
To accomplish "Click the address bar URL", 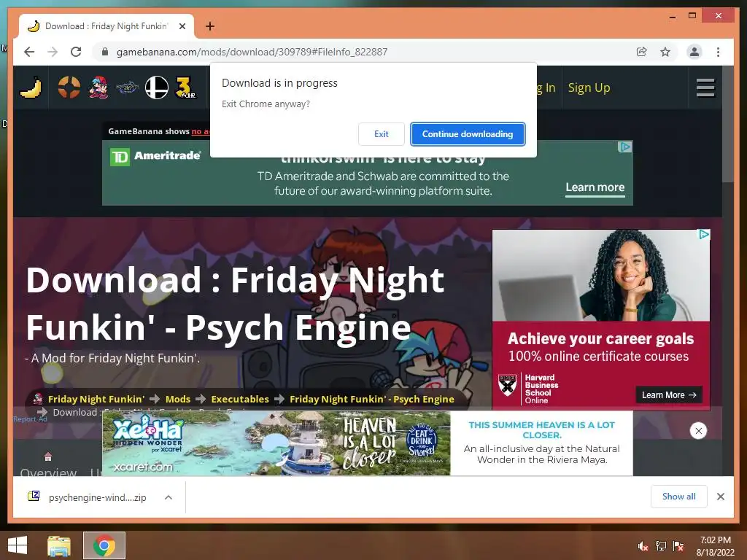I will [x=252, y=52].
